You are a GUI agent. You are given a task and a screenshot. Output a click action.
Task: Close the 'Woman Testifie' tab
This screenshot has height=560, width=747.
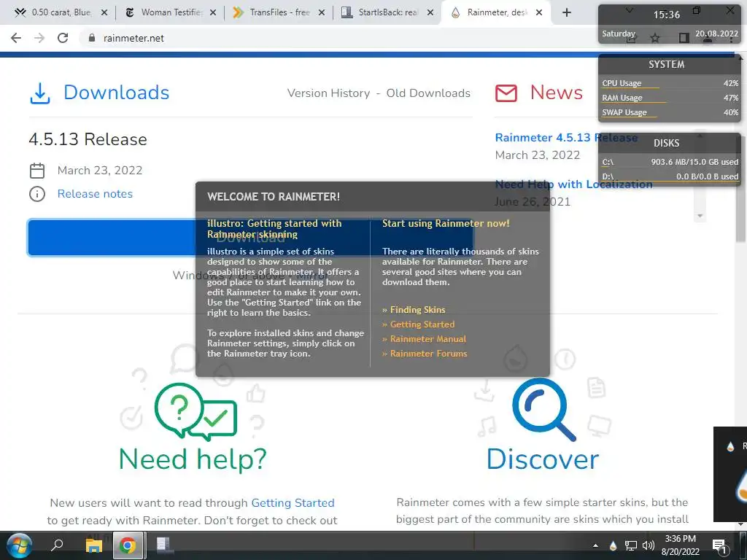213,13
